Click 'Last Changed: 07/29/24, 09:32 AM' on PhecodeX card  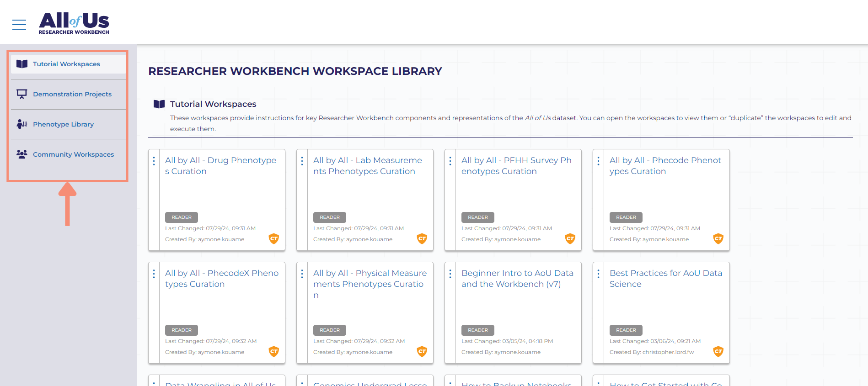[211, 341]
